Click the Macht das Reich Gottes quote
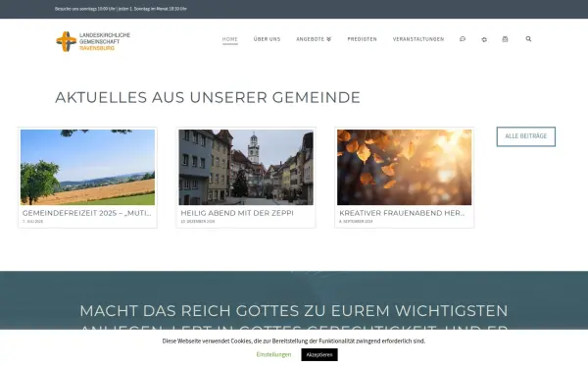 click(x=294, y=317)
